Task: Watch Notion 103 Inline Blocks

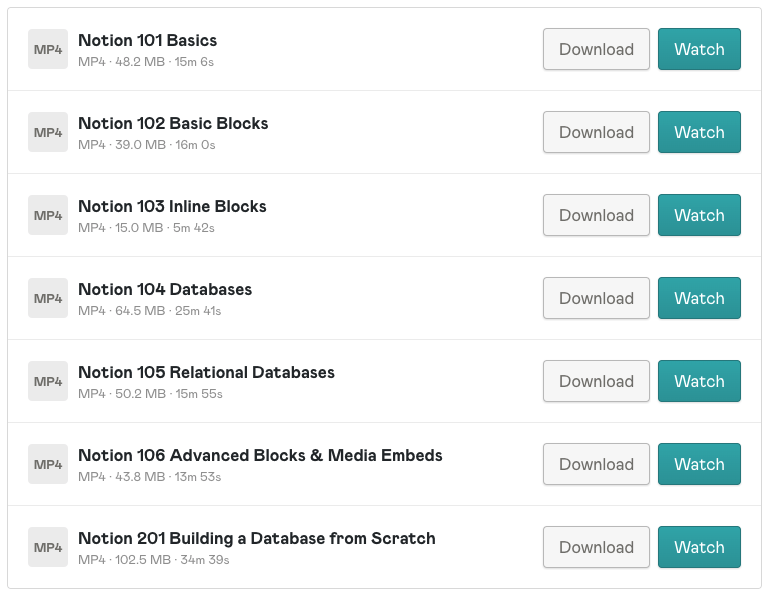Action: (699, 215)
